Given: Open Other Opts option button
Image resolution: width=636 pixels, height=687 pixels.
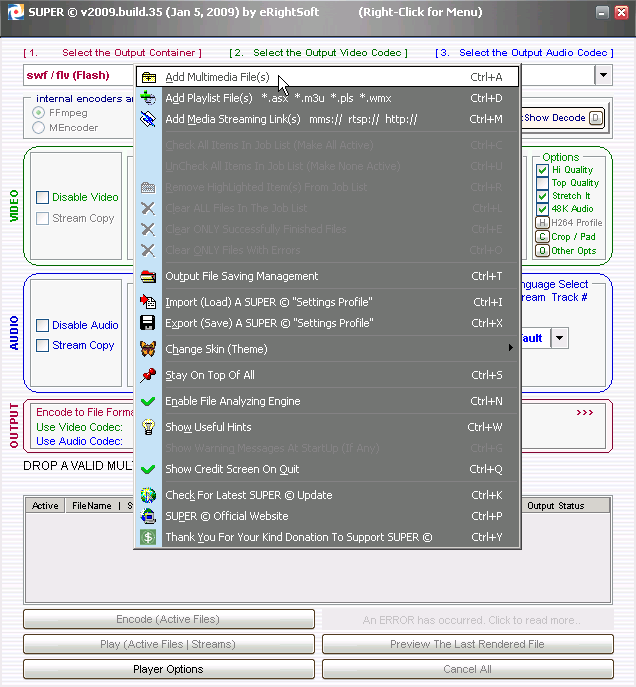Looking at the screenshot, I should pos(542,251).
